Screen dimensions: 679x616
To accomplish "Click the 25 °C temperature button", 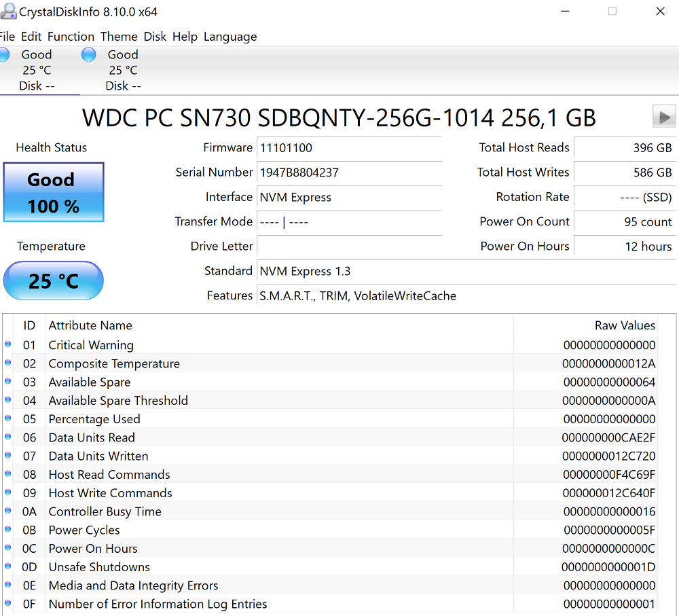I will tap(54, 280).
